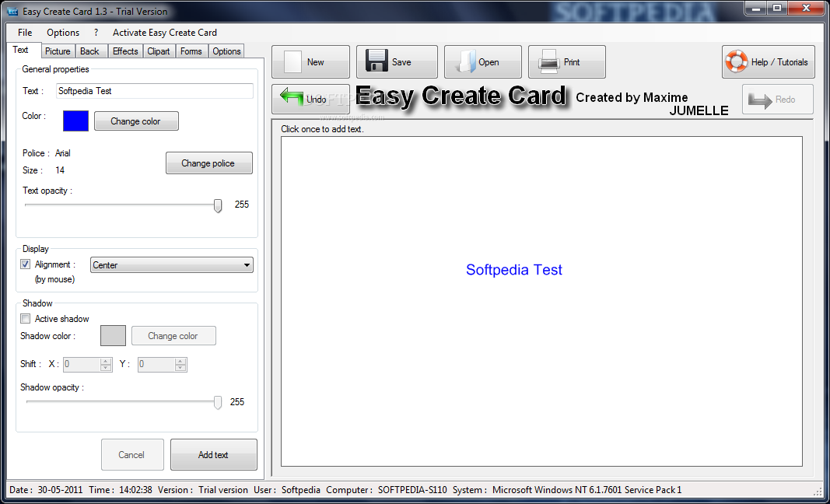Viewport: 830px width, 504px height.
Task: Switch to the Effects tab
Action: [125, 51]
